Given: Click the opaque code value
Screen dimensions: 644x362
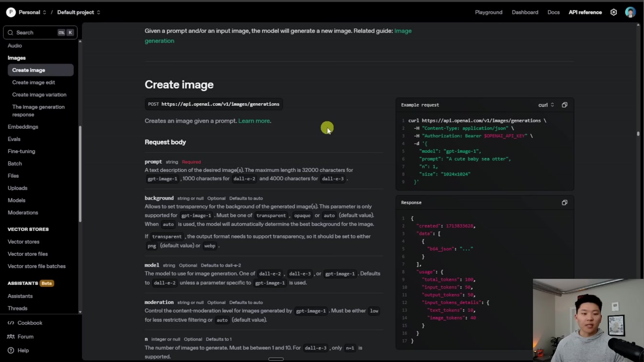Looking at the screenshot, I should point(302,215).
